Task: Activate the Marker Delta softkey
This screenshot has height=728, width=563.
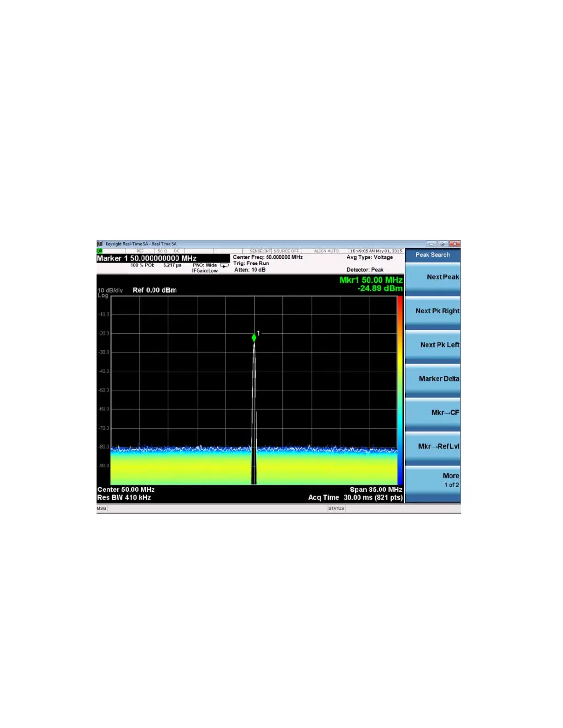Action: click(433, 379)
